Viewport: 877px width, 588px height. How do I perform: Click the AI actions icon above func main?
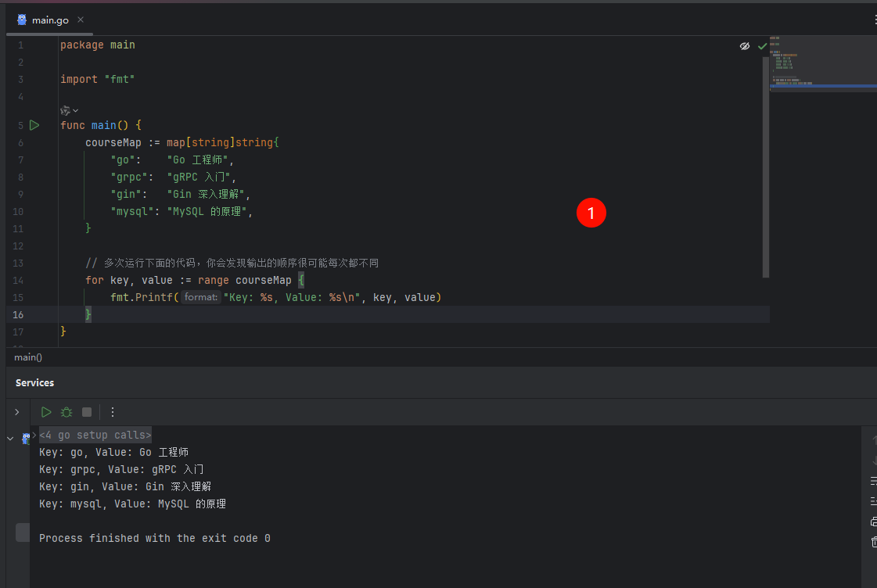65,111
